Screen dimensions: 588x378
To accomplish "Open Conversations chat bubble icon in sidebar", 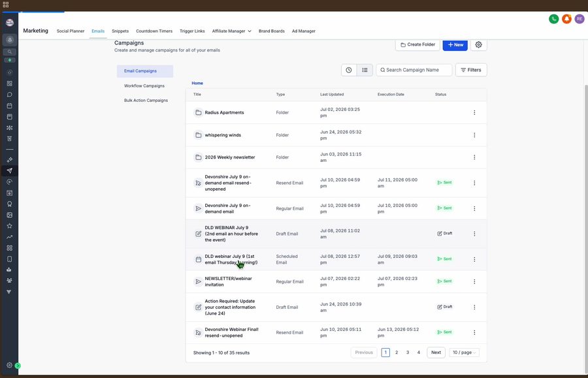I will click(x=9, y=95).
